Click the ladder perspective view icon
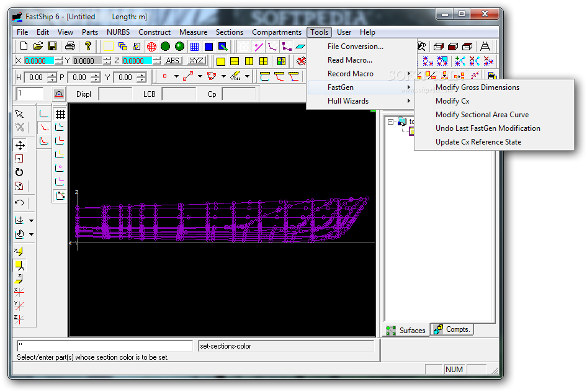This screenshot has width=587, height=392. click(x=485, y=46)
